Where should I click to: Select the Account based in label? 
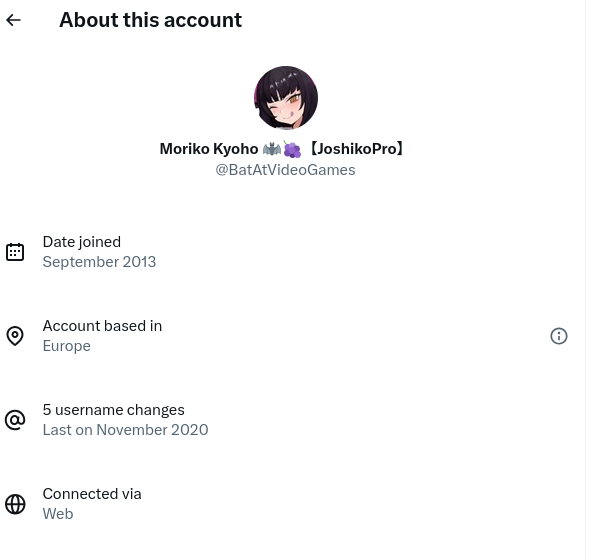click(102, 326)
